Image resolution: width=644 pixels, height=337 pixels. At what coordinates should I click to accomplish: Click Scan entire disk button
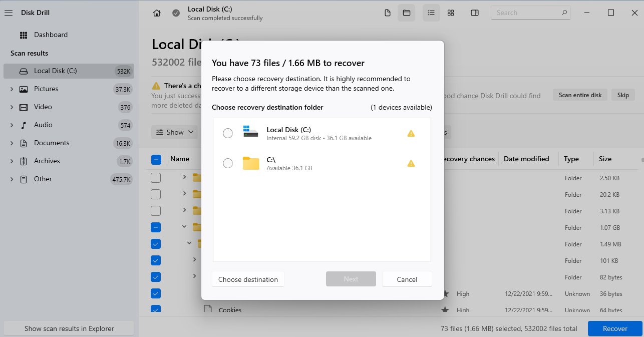click(580, 95)
